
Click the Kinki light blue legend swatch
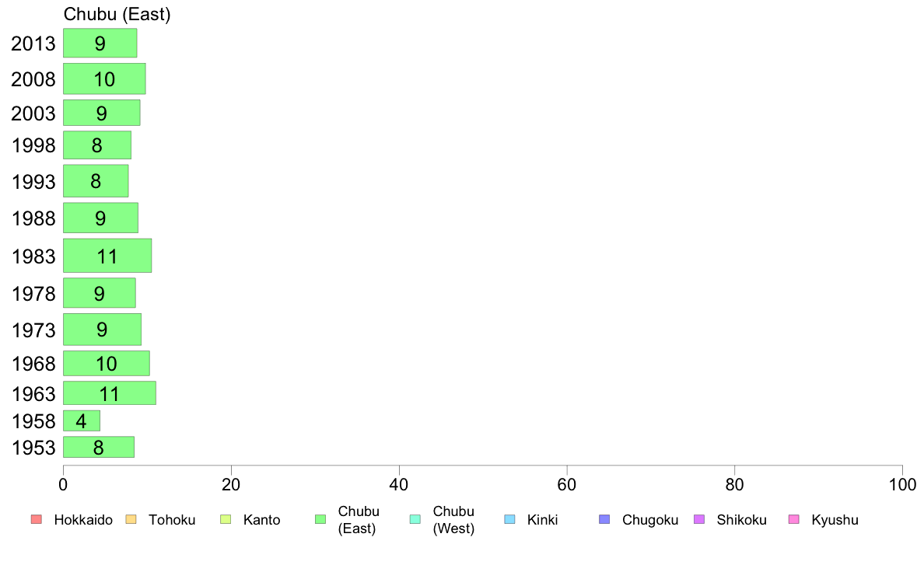point(509,520)
